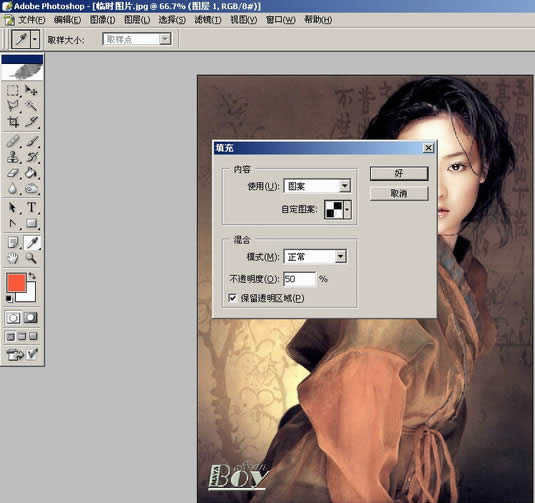Select the Magic Wand tool

[31, 106]
